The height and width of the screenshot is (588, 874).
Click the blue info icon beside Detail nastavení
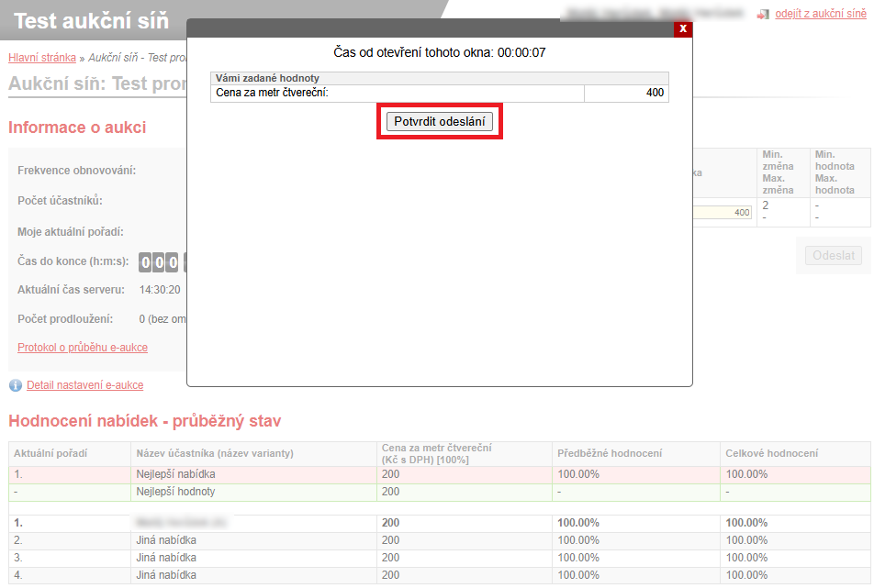click(15, 385)
